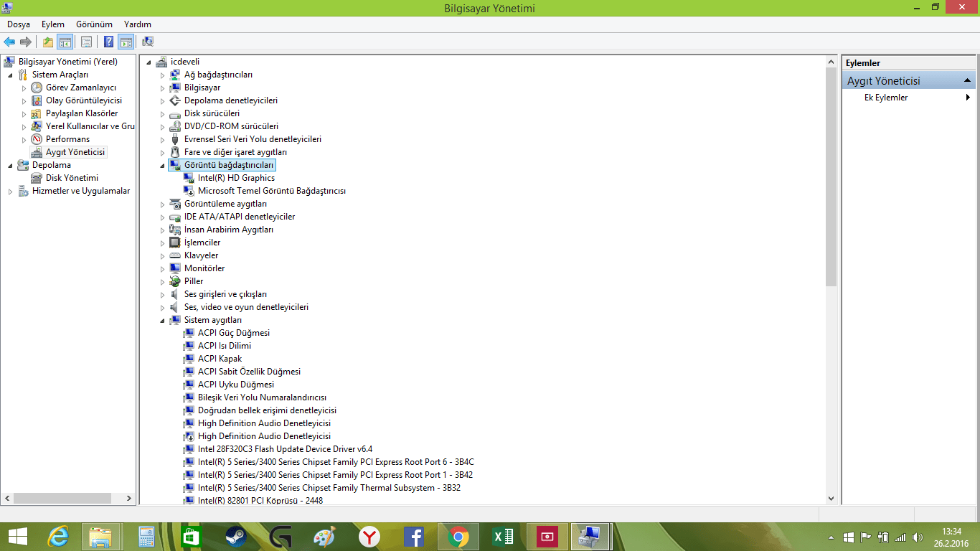Screen dimensions: 980x551
Task: Expand Monitörler
Action: [163, 269]
